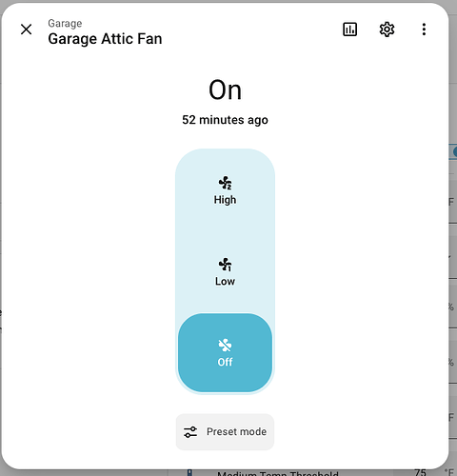The image size is (457, 476).
Task: Click the Off label text
Action: (x=225, y=362)
